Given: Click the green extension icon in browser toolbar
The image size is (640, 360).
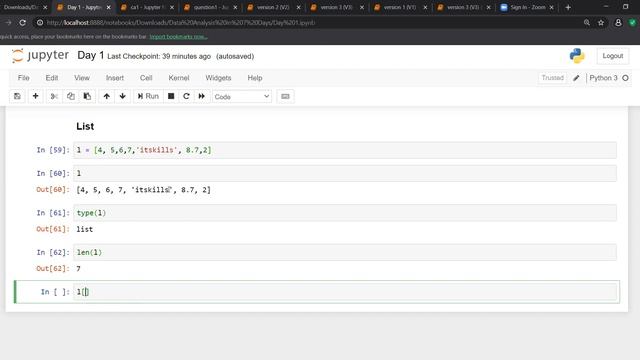Looking at the screenshot, I should click(x=633, y=23).
